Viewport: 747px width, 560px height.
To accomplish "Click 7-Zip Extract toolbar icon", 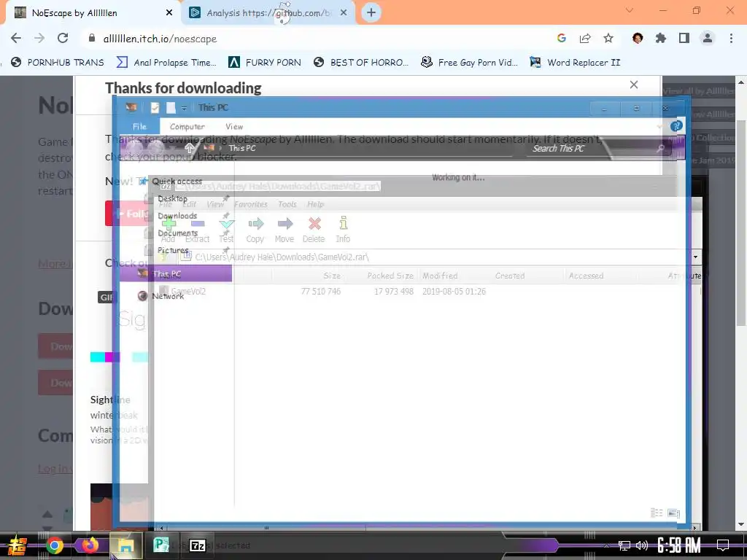I will 197,230.
